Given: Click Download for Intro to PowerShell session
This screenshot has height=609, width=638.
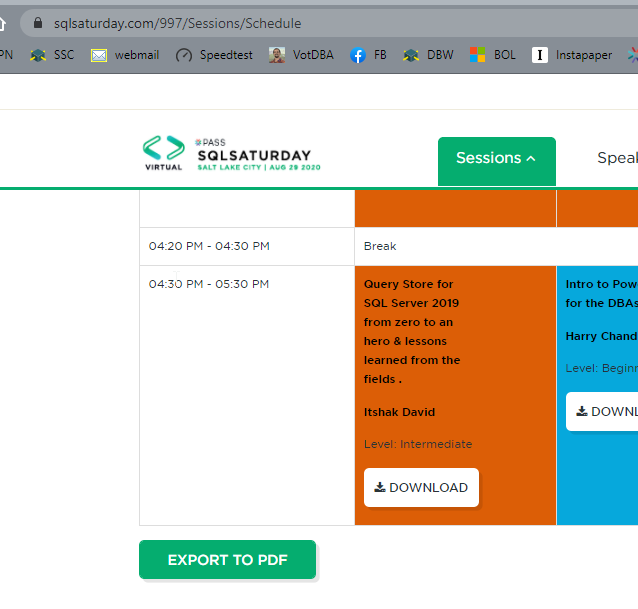Looking at the screenshot, I should pyautogui.click(x=606, y=411).
